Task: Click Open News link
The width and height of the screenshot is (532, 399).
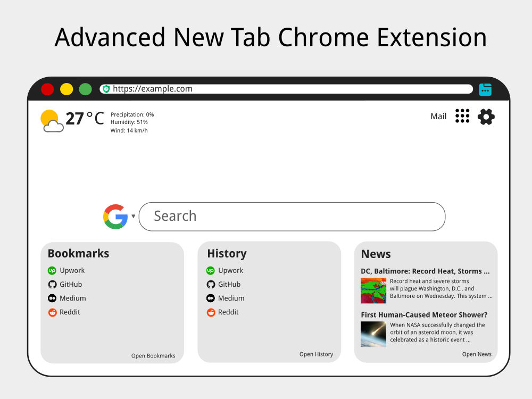Action: pyautogui.click(x=477, y=354)
